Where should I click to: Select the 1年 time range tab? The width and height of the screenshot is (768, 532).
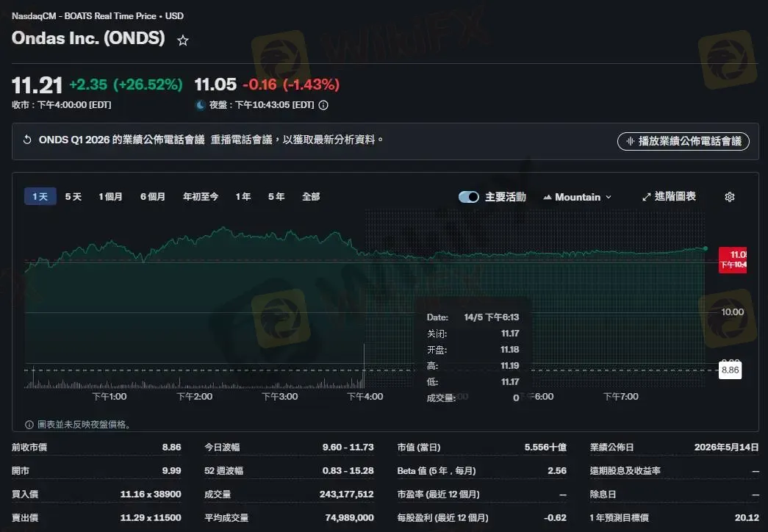click(x=243, y=196)
